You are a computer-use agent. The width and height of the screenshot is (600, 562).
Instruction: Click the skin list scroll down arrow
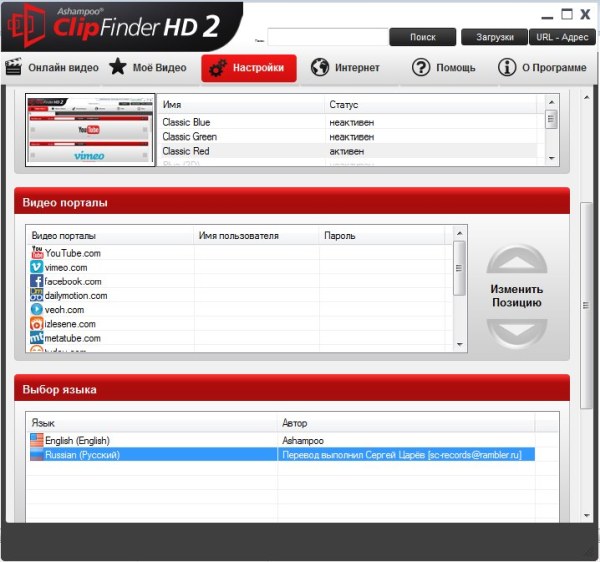[x=551, y=158]
